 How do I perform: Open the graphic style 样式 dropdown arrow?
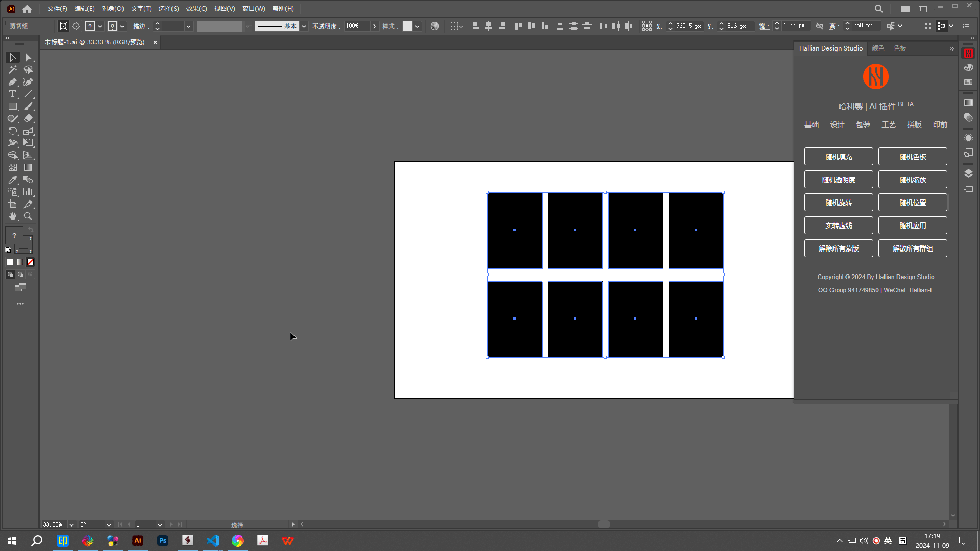pyautogui.click(x=418, y=26)
